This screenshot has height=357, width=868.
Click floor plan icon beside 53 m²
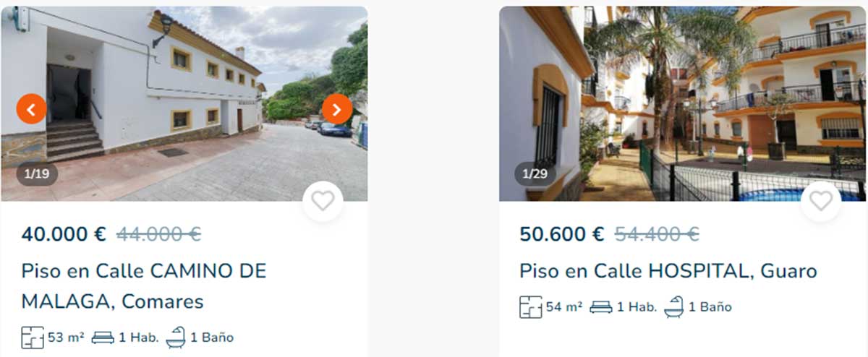[33, 337]
